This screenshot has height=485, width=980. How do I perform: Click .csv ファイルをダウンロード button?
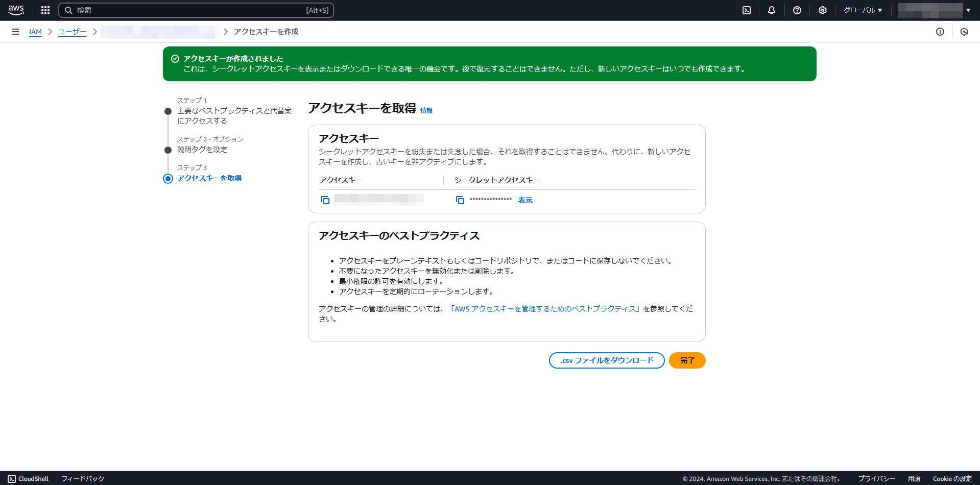pyautogui.click(x=607, y=360)
